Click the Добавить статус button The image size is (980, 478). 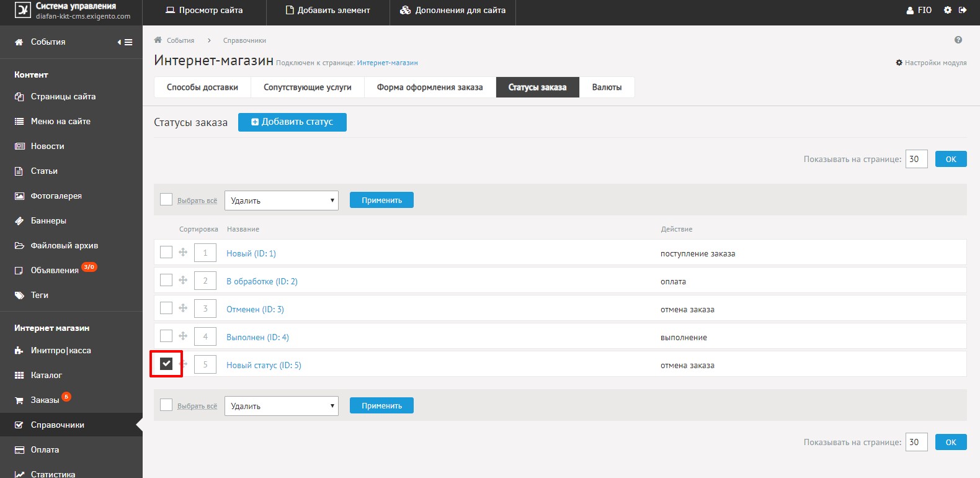point(292,122)
